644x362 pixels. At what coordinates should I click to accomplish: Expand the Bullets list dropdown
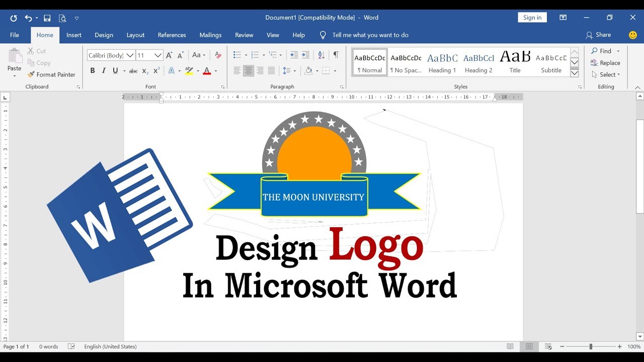pos(246,55)
